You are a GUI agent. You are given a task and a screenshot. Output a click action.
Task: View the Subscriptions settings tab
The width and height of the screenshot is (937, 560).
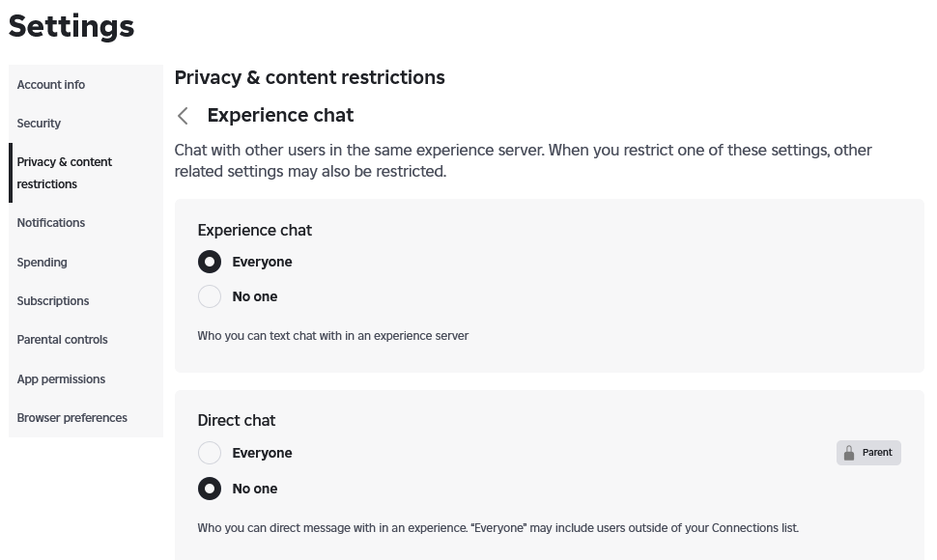(x=53, y=301)
